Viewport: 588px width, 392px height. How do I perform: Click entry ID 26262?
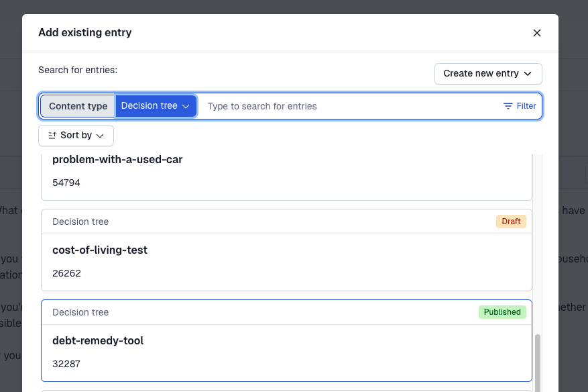tap(66, 273)
